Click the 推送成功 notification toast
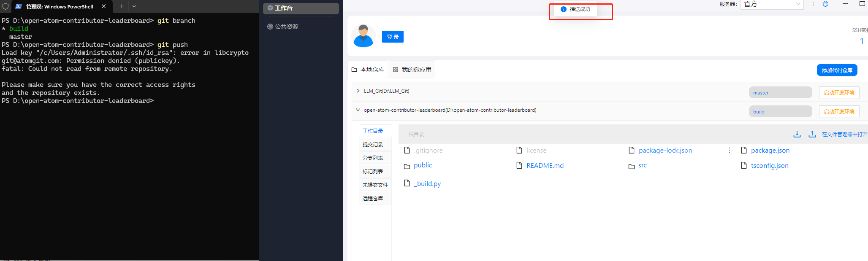This screenshot has width=868, height=261. pyautogui.click(x=576, y=9)
